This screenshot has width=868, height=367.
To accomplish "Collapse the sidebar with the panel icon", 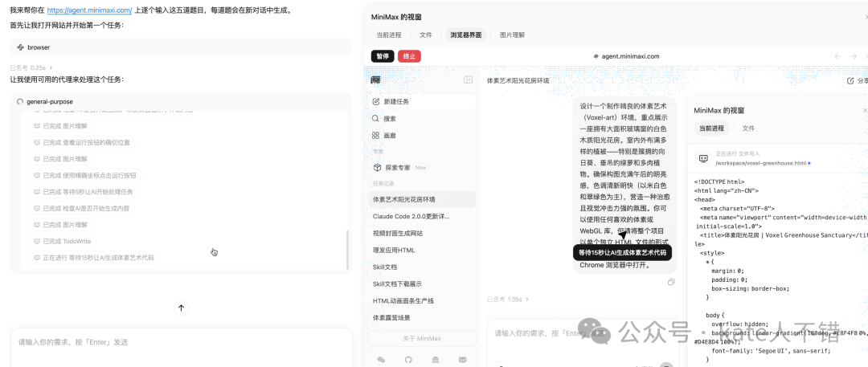I will (468, 80).
